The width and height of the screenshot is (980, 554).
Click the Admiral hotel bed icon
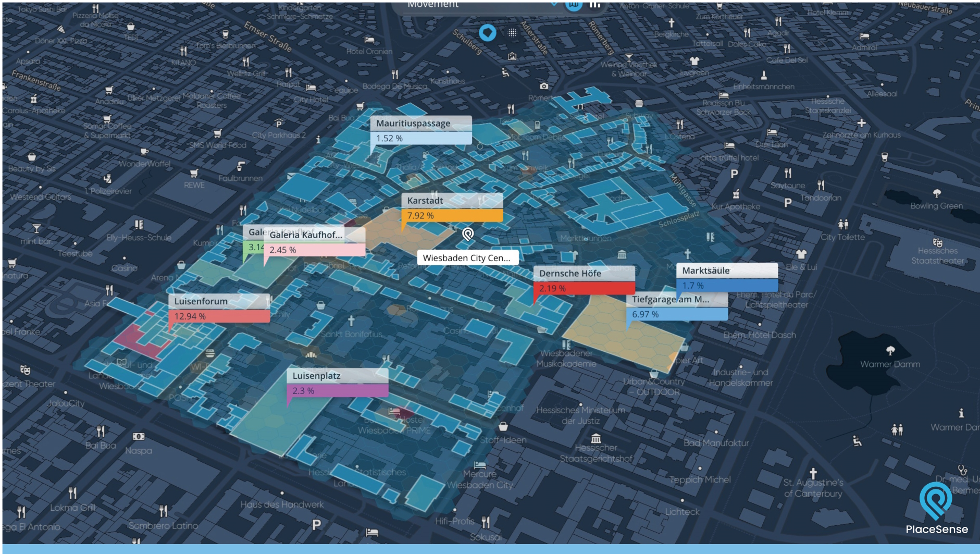pyautogui.click(x=864, y=36)
